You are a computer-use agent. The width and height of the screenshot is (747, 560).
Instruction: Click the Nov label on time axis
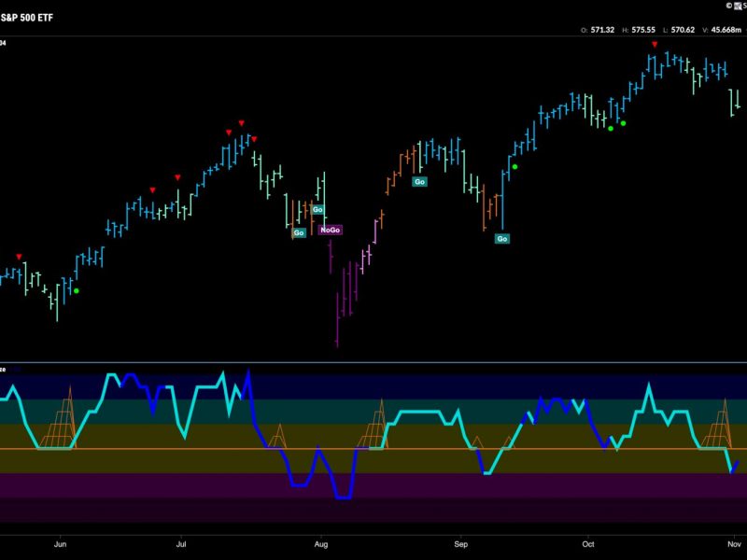pyautogui.click(x=734, y=544)
